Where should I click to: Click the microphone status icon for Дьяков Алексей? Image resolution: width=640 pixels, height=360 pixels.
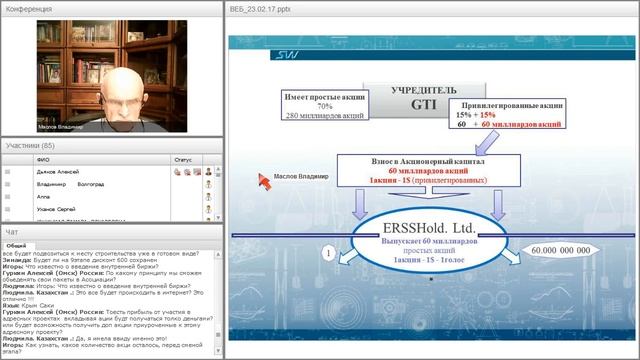(x=177, y=172)
